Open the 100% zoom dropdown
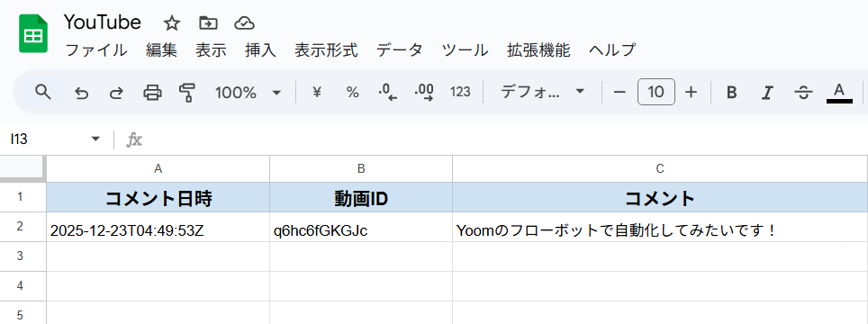 (248, 93)
